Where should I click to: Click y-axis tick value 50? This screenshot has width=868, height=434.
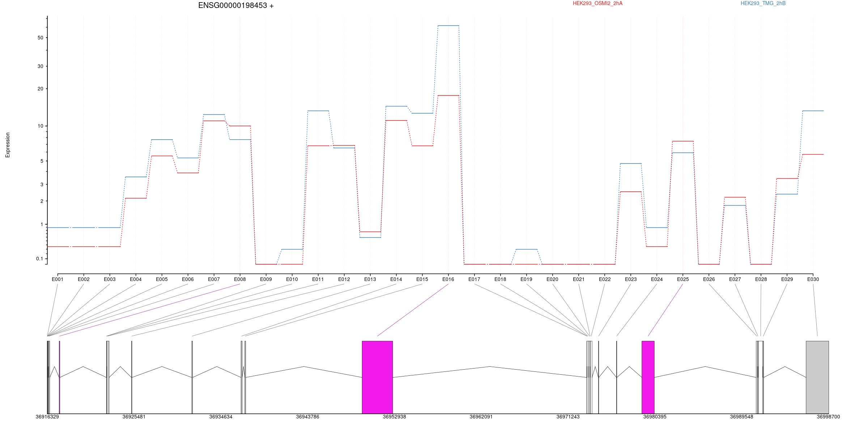pos(40,38)
